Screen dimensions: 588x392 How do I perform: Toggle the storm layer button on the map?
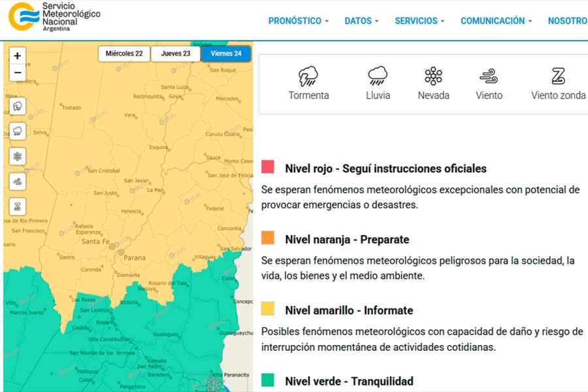18,106
